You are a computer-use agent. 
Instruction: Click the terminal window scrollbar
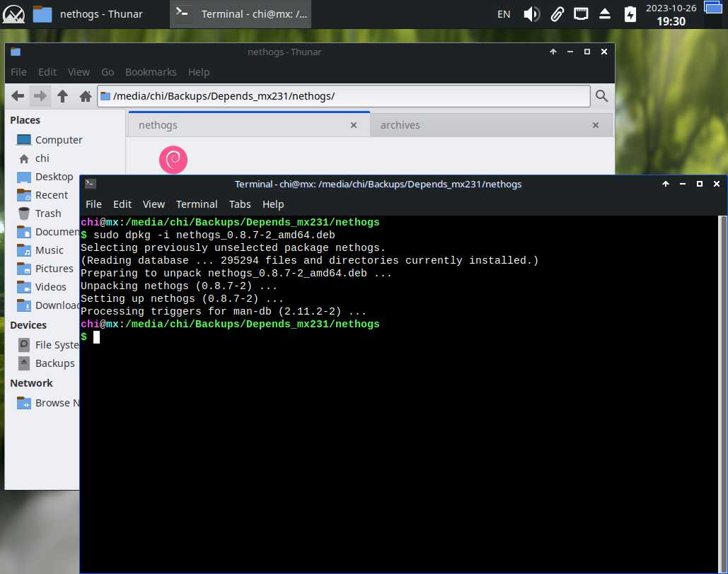(722, 394)
